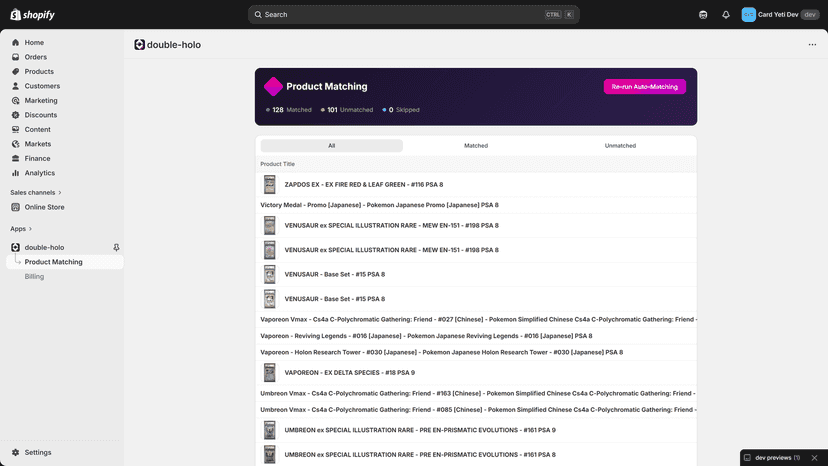Click the 101 Unmatched counter
The image size is (828, 466).
pos(346,110)
